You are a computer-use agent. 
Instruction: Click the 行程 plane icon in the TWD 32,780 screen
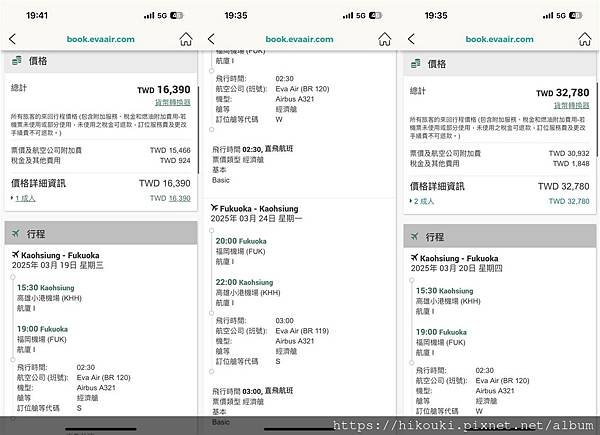(414, 236)
